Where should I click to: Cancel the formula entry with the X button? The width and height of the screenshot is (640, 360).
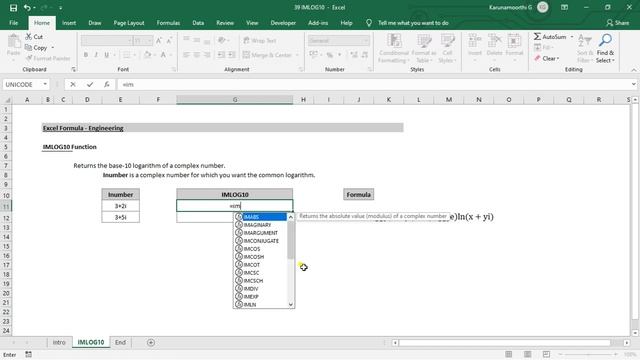tap(73, 84)
